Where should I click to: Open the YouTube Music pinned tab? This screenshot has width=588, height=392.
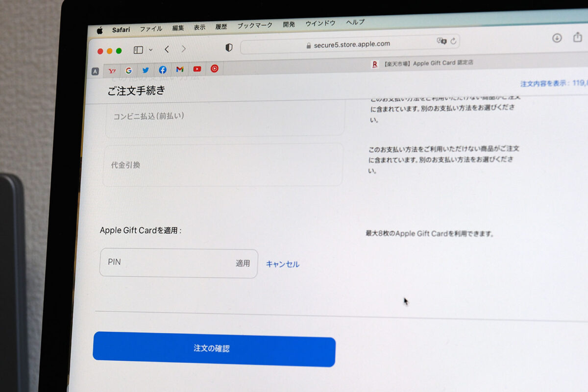point(215,68)
